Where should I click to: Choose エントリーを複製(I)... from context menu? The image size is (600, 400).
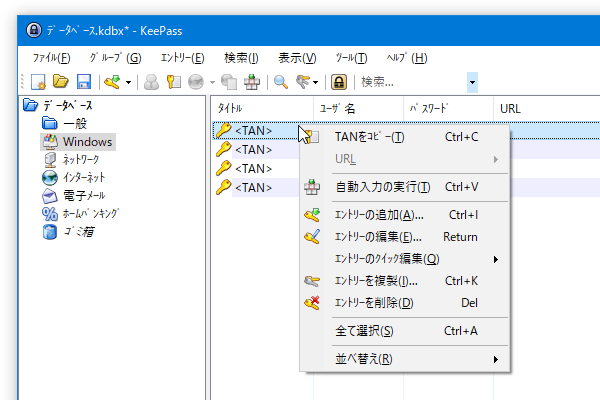click(405, 281)
